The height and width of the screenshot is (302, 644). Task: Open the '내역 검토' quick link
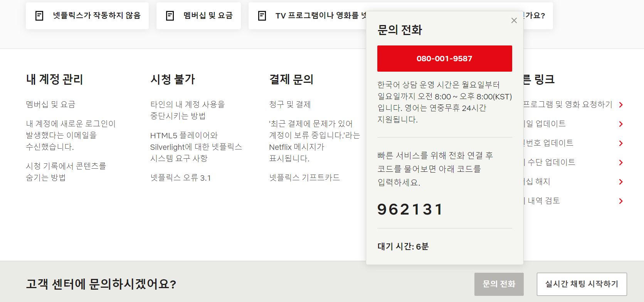[541, 201]
